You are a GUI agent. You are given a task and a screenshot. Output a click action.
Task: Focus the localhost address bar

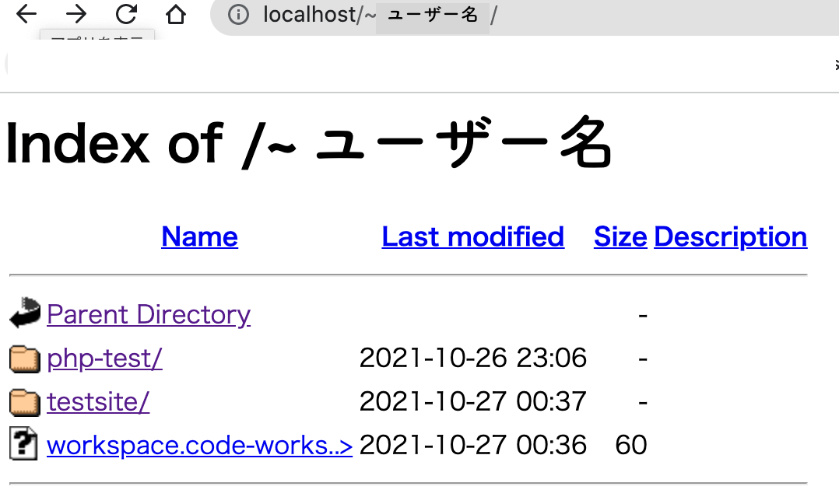525,16
